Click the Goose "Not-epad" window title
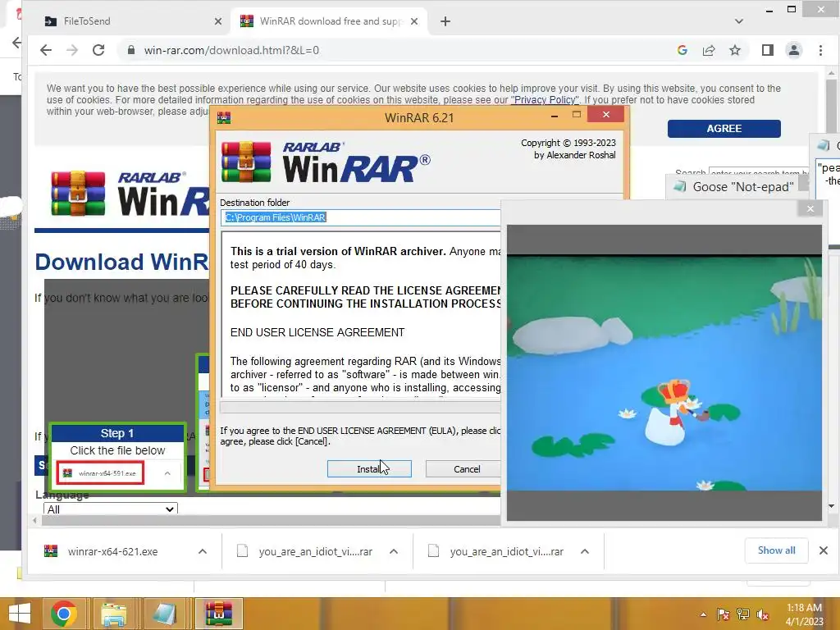The height and width of the screenshot is (630, 840). click(743, 186)
